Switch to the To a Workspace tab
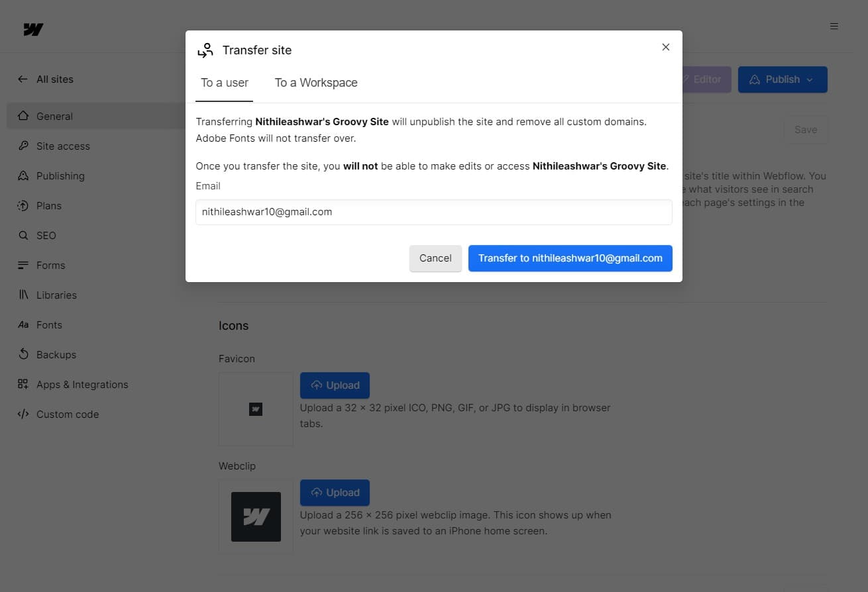Viewport: 868px width, 592px height. [316, 82]
